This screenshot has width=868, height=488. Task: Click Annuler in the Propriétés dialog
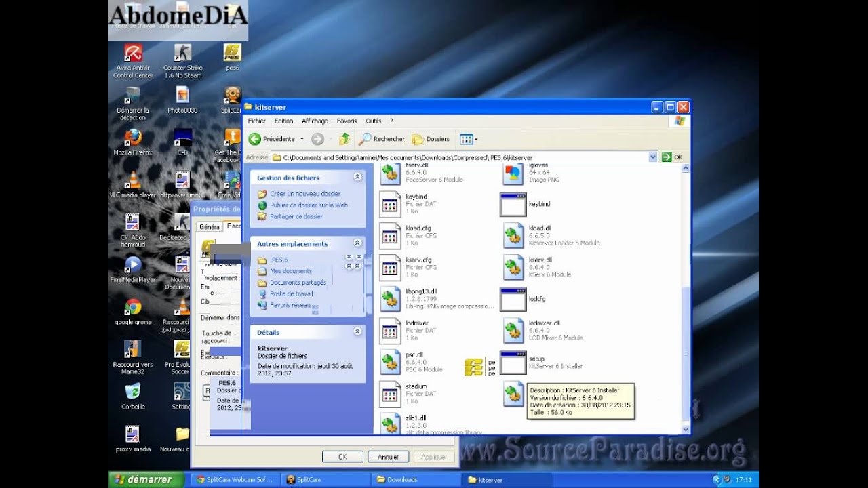pos(388,457)
